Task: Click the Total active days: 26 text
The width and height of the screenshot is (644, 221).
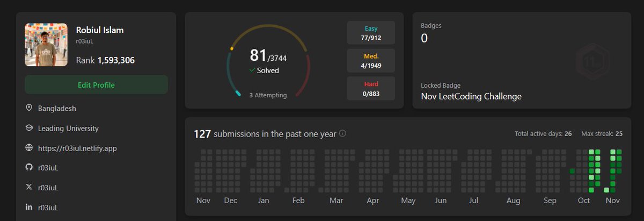Action: (543, 133)
